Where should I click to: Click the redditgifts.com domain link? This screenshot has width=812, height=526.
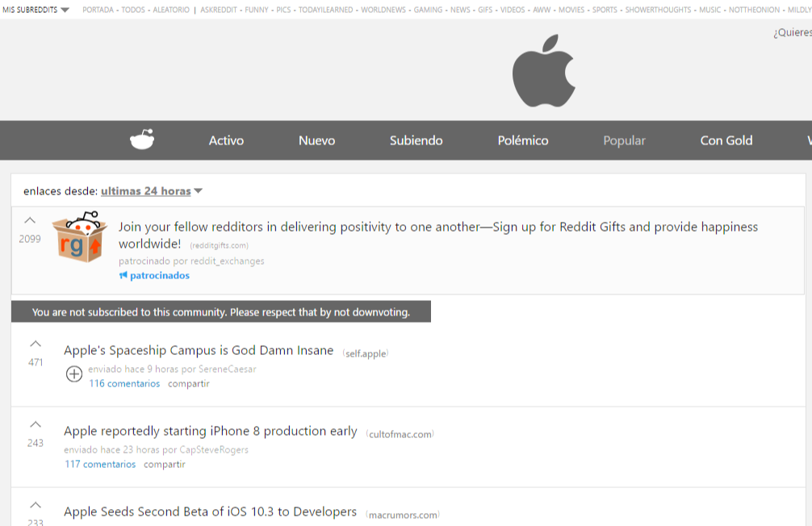(219, 245)
